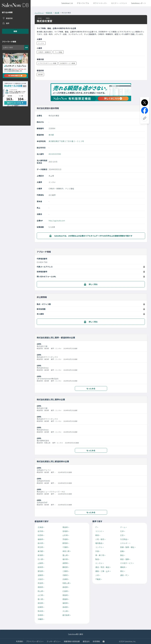Click the building icon beside 業界
151x644 pixels.
[4, 23]
